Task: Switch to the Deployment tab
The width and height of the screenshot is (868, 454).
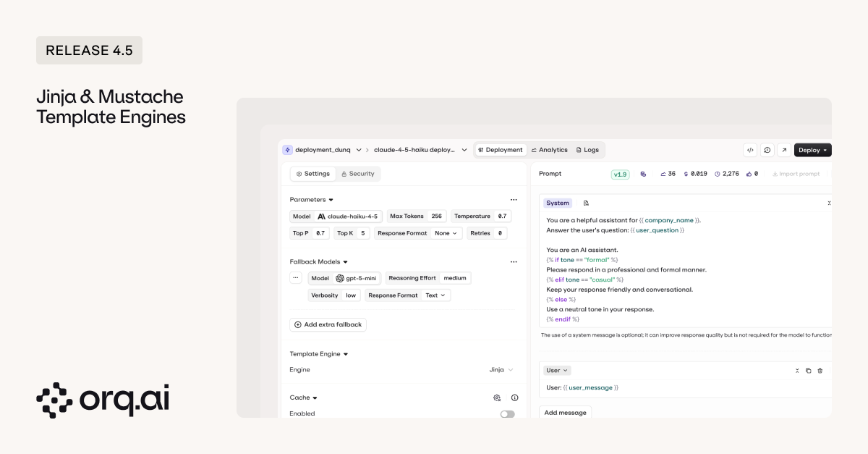Action: click(500, 150)
